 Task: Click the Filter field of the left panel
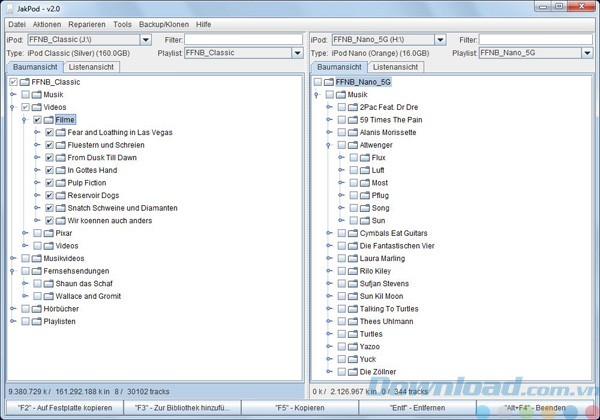(241, 40)
